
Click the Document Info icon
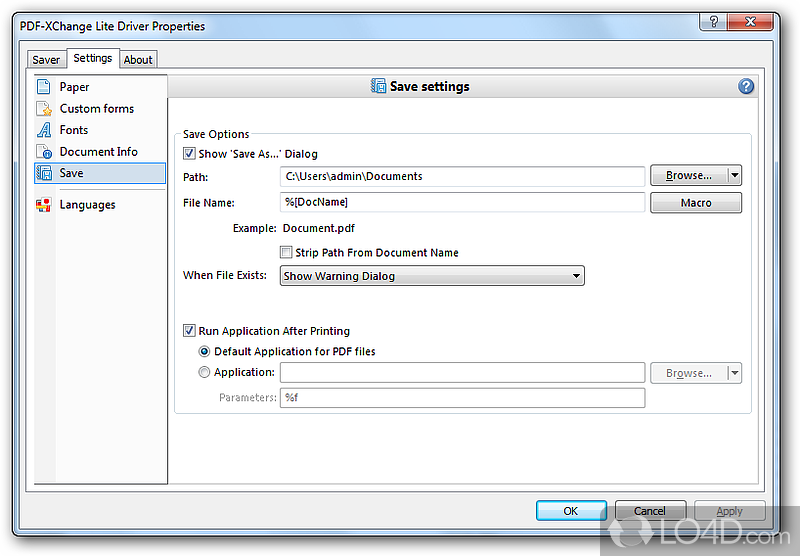point(44,151)
